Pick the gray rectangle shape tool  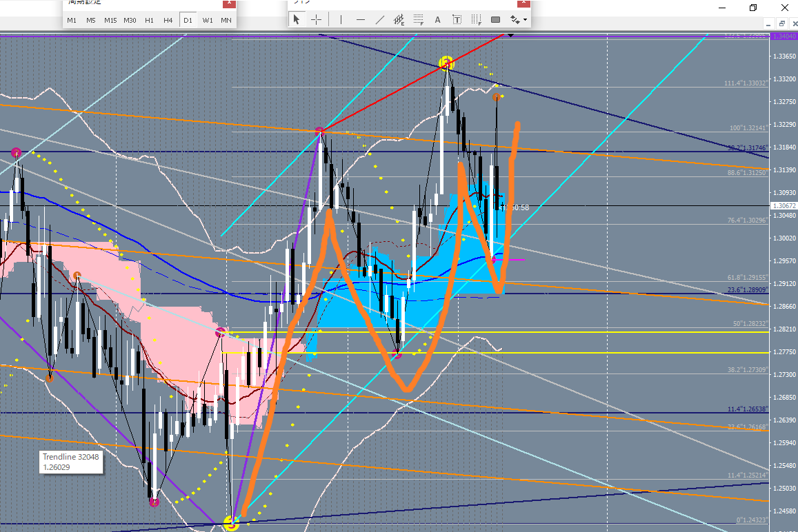[495, 20]
